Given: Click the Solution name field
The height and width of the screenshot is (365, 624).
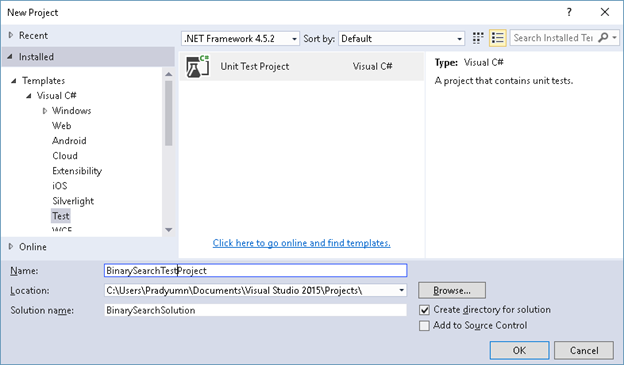Looking at the screenshot, I should pos(255,310).
